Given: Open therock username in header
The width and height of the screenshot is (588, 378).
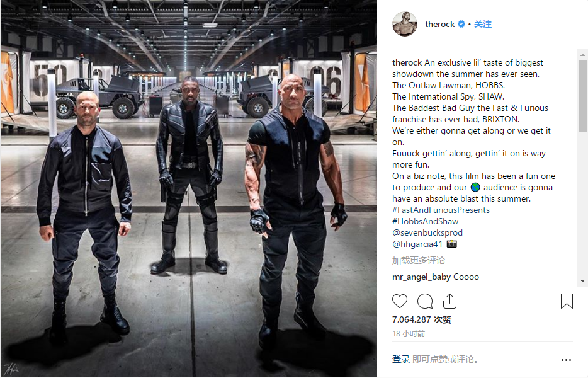Looking at the screenshot, I should [x=439, y=24].
